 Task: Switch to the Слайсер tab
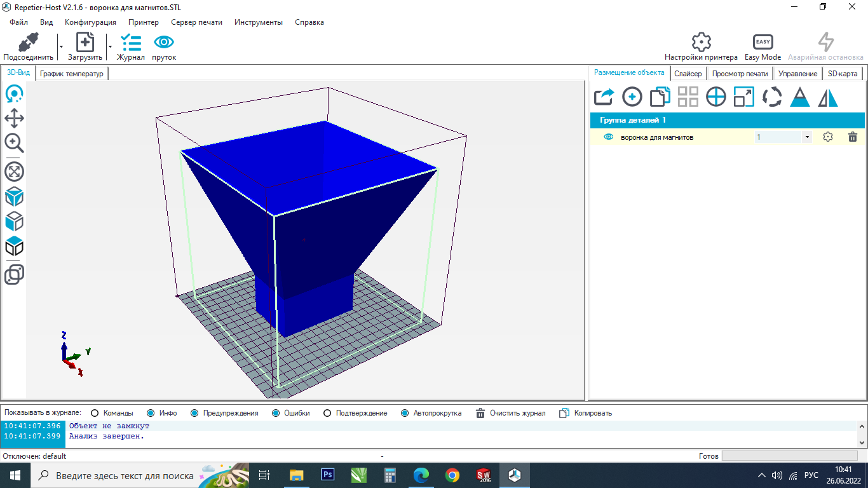point(688,74)
